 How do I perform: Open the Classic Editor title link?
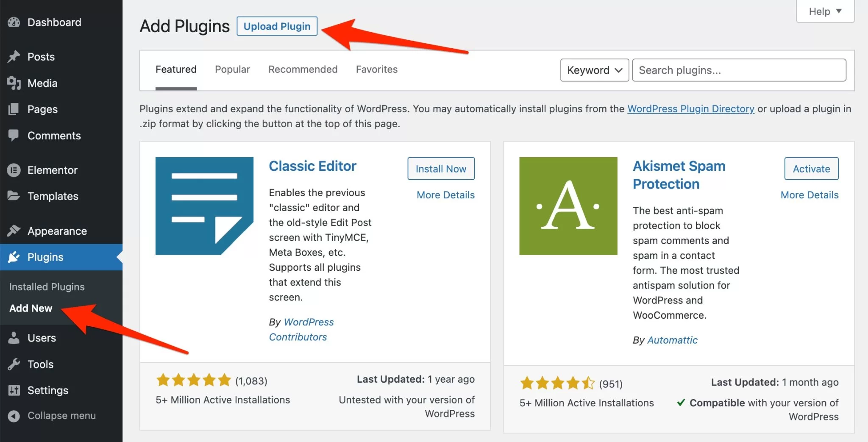point(313,166)
